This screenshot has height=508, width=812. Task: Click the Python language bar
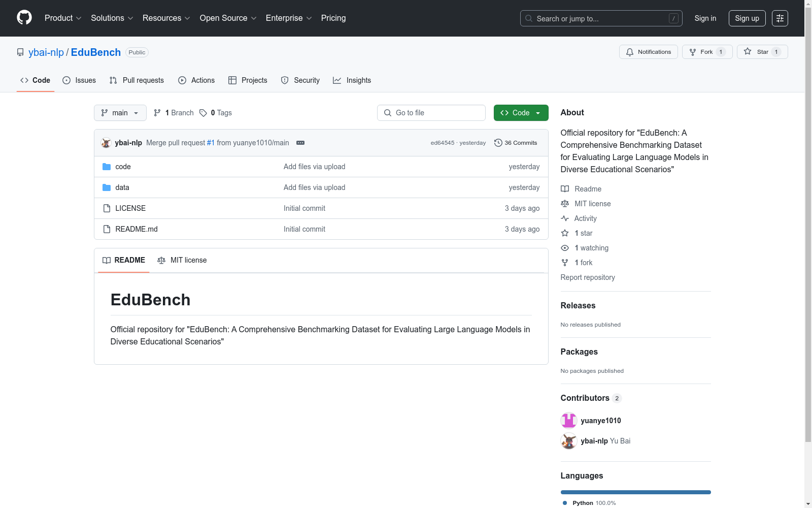pos(636,492)
